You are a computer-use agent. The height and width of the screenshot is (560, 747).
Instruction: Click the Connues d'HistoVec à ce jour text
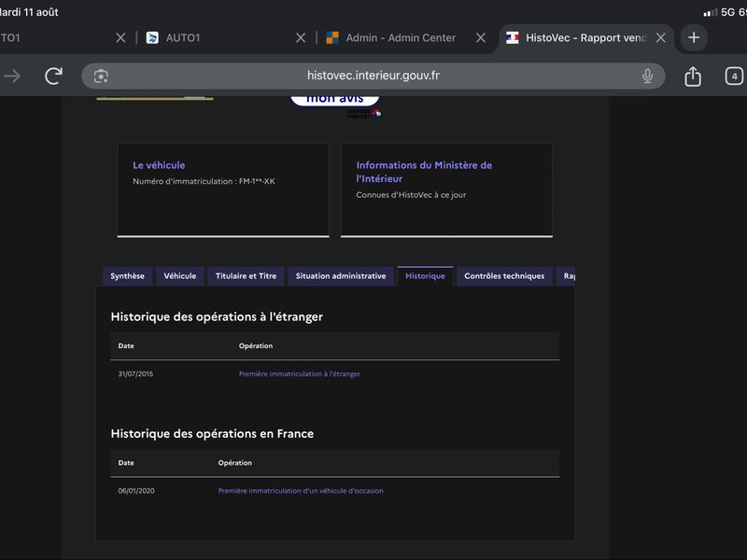(411, 195)
